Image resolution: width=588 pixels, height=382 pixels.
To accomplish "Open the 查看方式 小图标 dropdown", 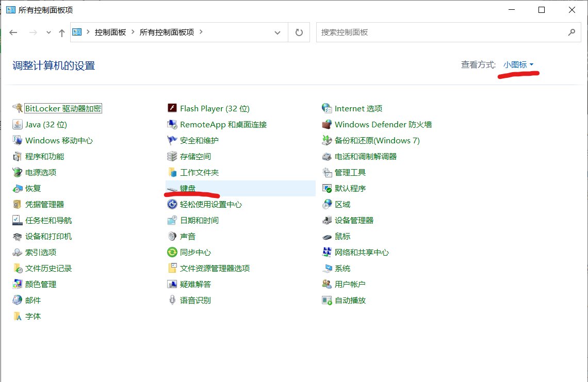I will (x=518, y=64).
